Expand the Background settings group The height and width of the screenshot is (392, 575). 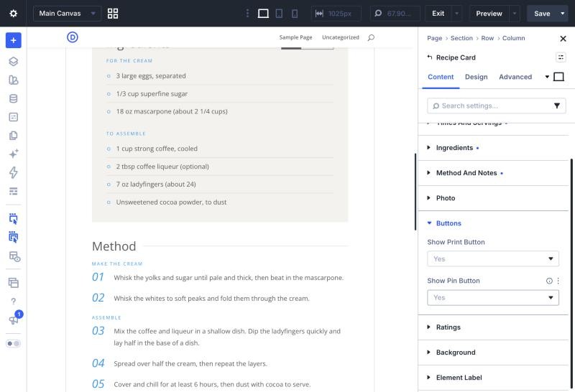[x=493, y=353]
